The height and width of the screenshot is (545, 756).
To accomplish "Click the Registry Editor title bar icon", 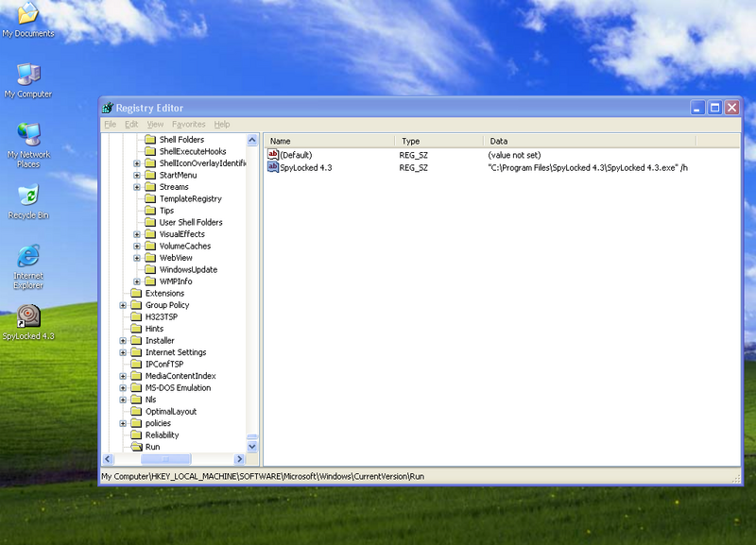I will pos(108,108).
